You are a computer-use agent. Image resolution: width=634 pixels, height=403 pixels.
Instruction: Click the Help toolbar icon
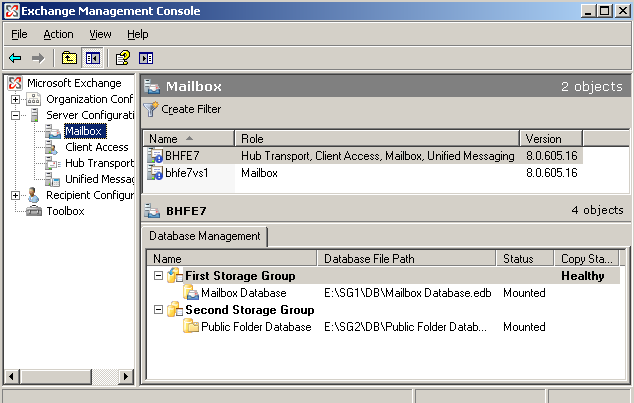[123, 58]
